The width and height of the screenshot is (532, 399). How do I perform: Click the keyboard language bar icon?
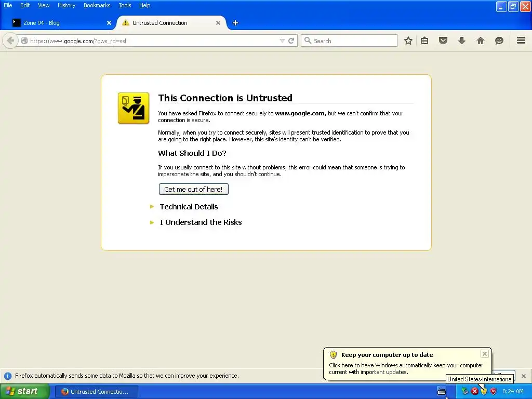tap(442, 392)
